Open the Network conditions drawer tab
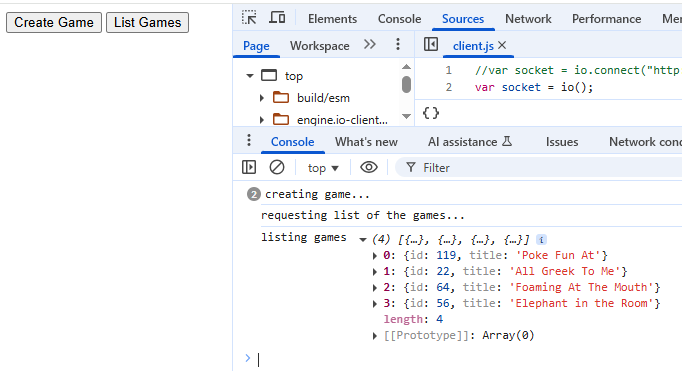This screenshot has height=371, width=682. (x=645, y=142)
